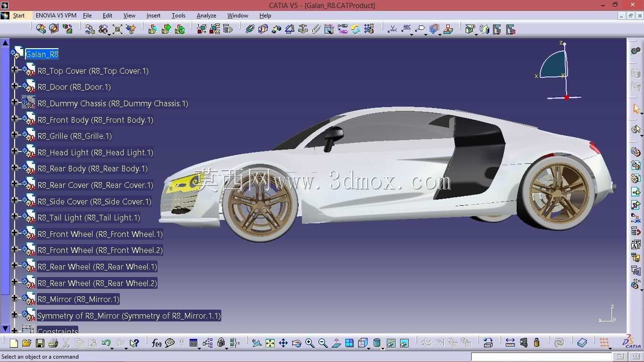
Task: Expand the R8_Mirror (R8_Mirror.1) tree node
Action: coord(15,298)
